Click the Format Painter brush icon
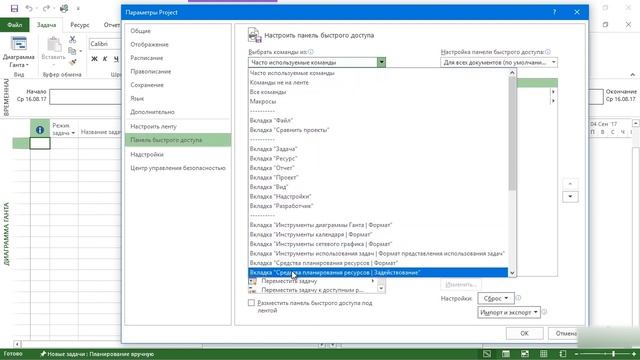Image resolution: width=640 pixels, height=360 pixels. [73, 62]
